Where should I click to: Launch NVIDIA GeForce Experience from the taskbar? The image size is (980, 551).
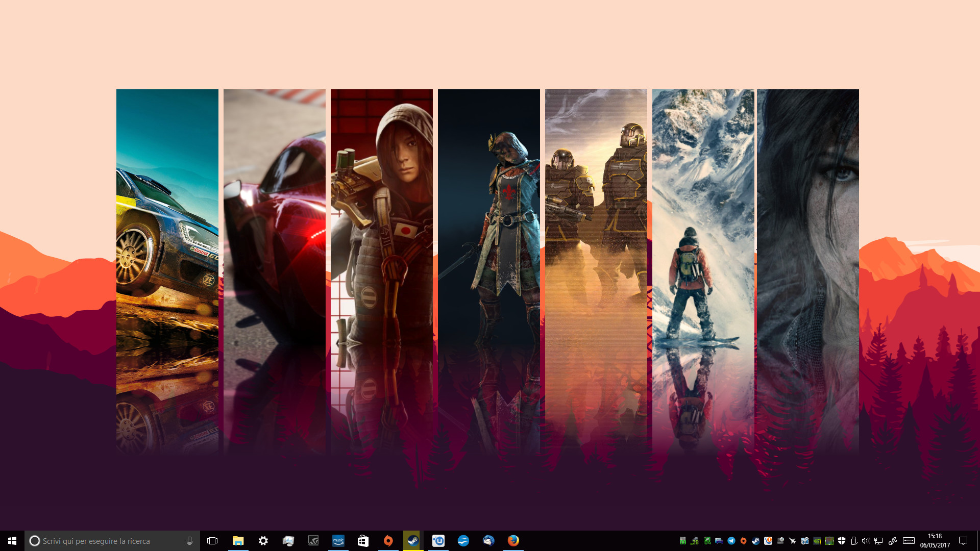coord(313,540)
